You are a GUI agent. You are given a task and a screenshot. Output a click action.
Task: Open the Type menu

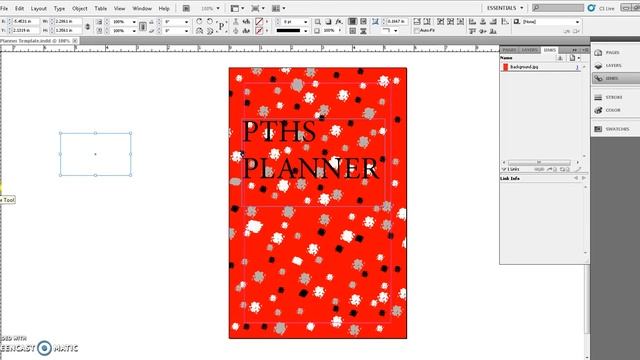click(59, 8)
